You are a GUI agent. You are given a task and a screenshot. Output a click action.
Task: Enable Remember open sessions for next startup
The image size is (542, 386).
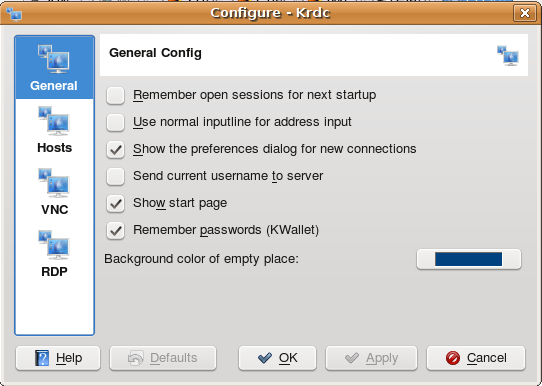click(115, 95)
